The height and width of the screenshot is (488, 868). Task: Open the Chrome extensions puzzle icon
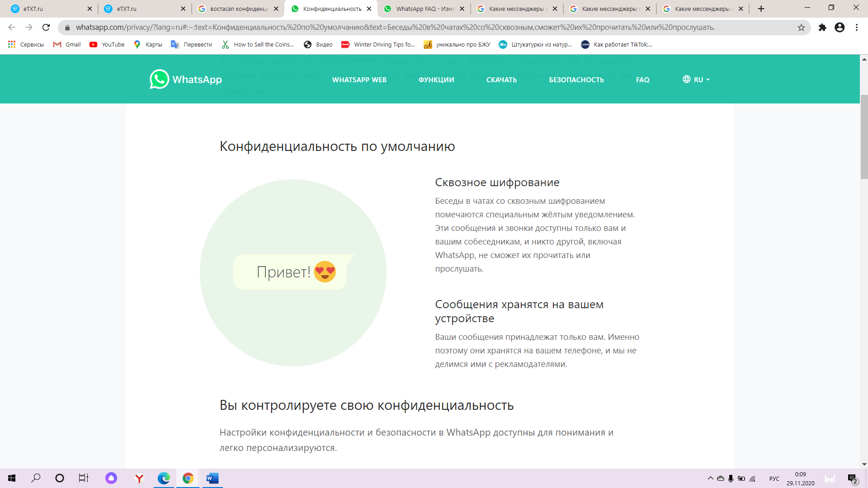pyautogui.click(x=822, y=28)
